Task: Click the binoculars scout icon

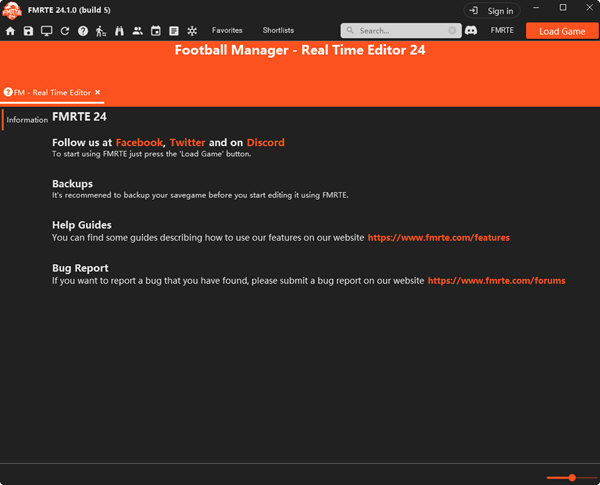Action: [119, 31]
